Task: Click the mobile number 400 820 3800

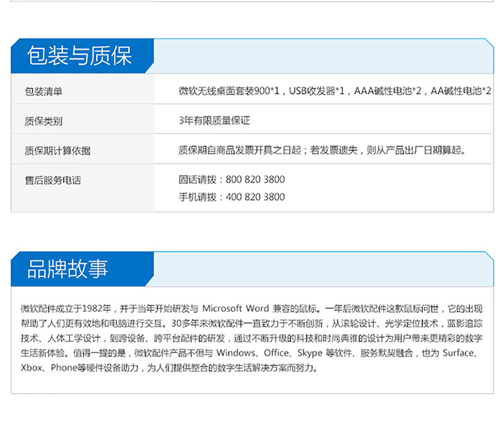Action: point(255,197)
